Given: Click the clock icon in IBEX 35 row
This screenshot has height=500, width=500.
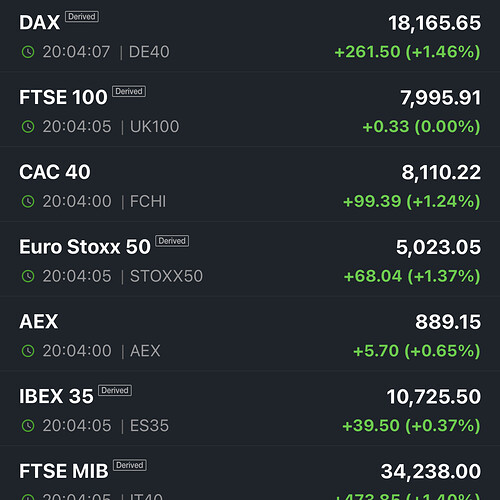Looking at the screenshot, I should click(x=28, y=426).
